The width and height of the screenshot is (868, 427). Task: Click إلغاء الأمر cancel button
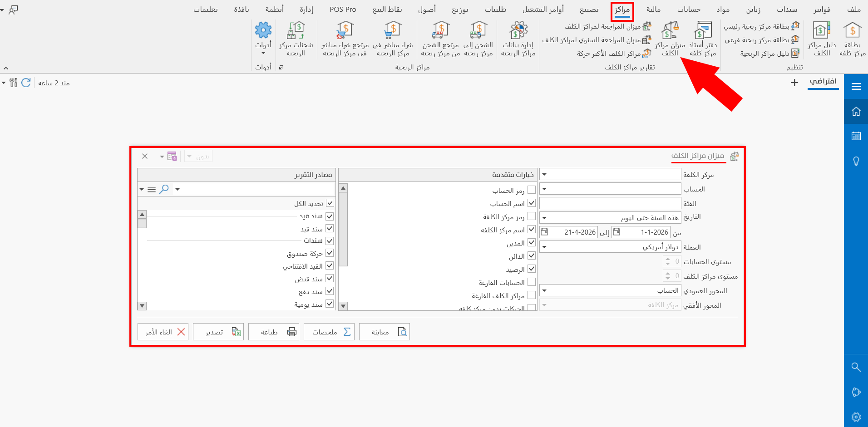coord(163,332)
